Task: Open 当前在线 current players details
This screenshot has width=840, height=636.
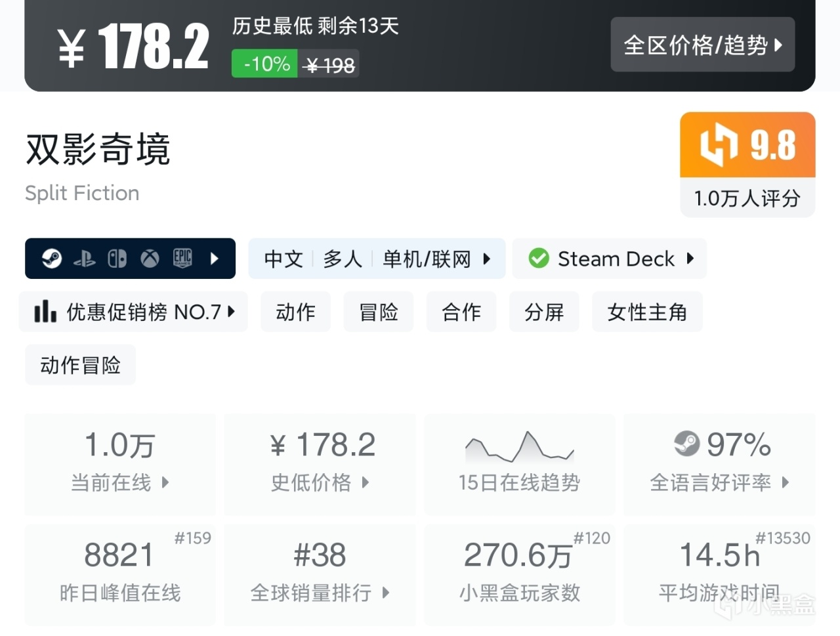Action: pyautogui.click(x=120, y=464)
